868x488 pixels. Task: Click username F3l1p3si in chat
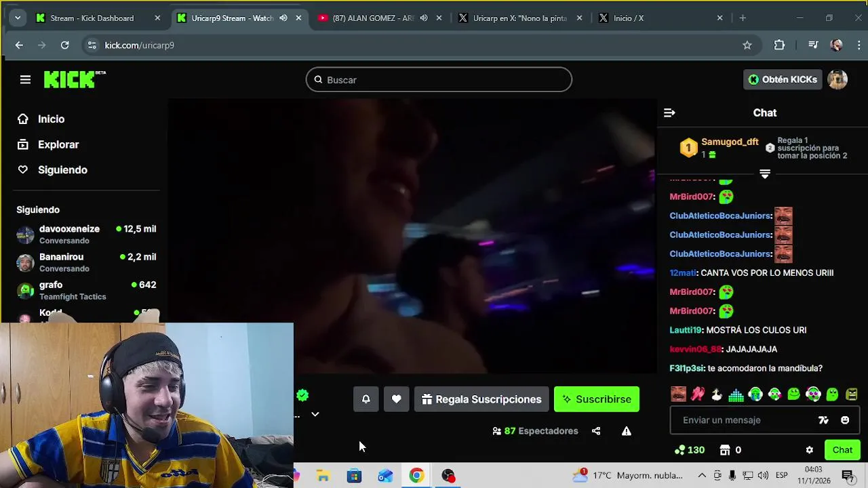tap(687, 369)
